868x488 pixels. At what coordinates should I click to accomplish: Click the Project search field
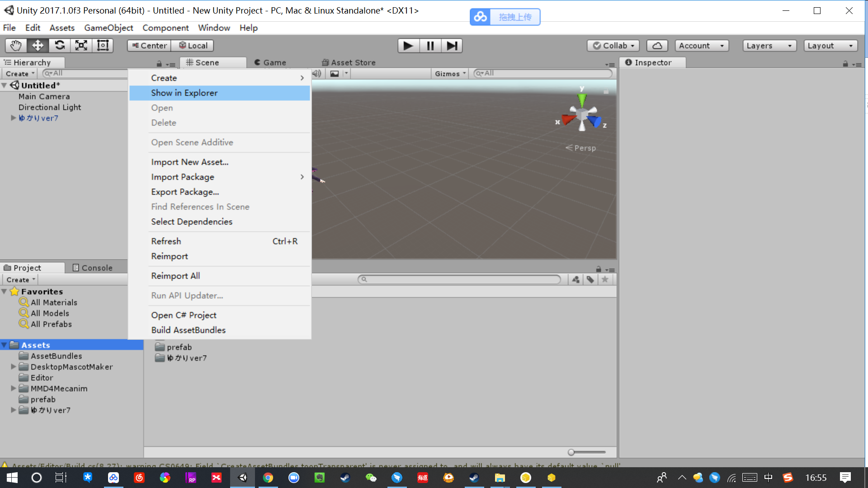pyautogui.click(x=459, y=279)
